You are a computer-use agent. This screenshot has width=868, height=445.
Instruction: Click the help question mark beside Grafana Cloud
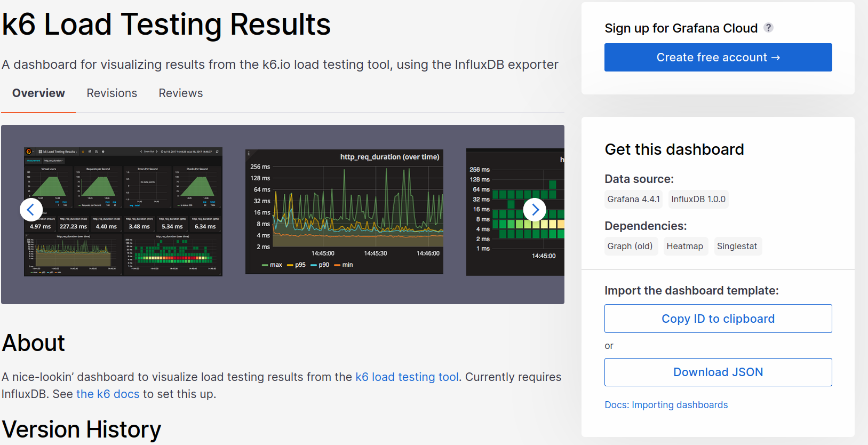[x=768, y=28]
